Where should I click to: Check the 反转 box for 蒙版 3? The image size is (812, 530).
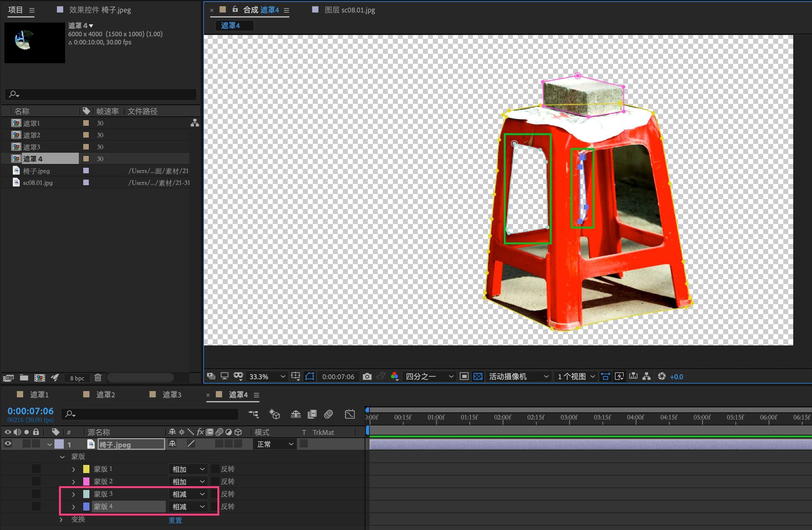[215, 494]
